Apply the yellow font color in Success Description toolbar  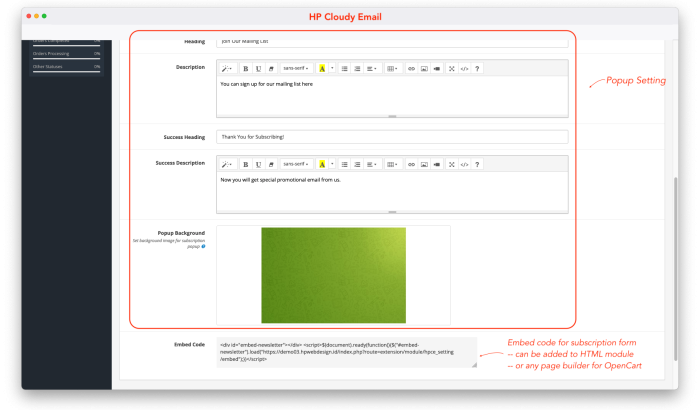click(322, 164)
